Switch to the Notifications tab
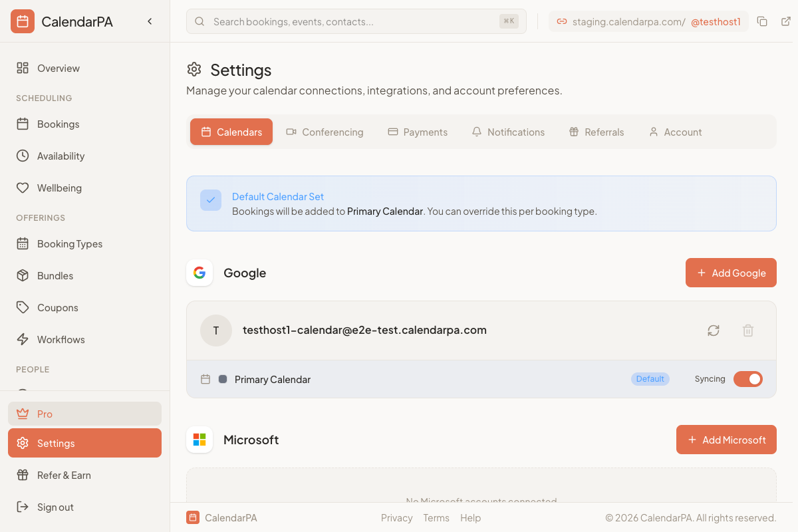 point(508,132)
